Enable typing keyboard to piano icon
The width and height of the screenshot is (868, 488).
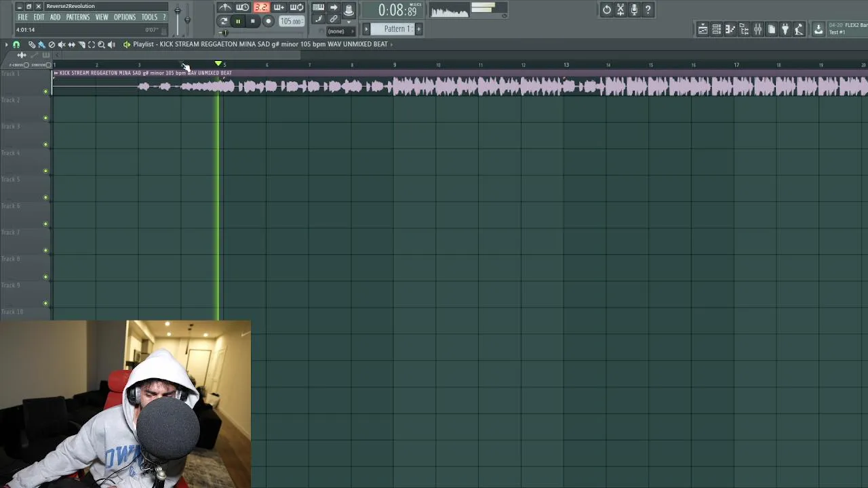[318, 7]
